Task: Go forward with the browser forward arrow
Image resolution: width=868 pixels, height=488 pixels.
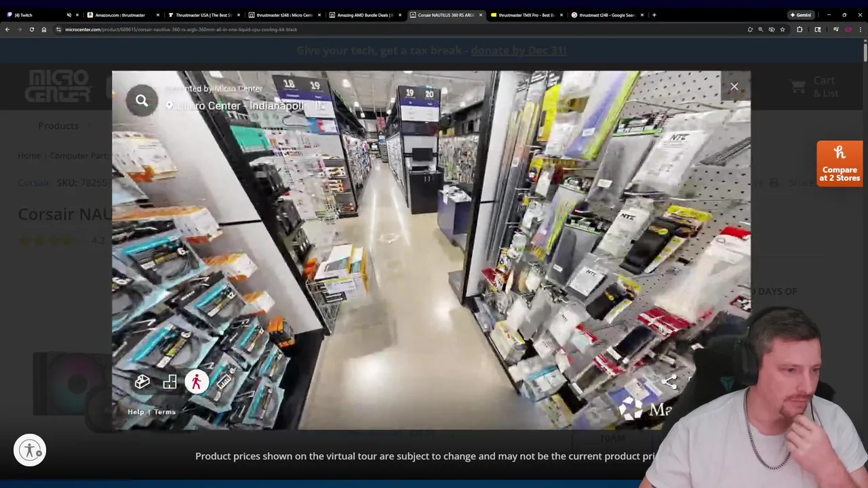Action: click(x=20, y=29)
